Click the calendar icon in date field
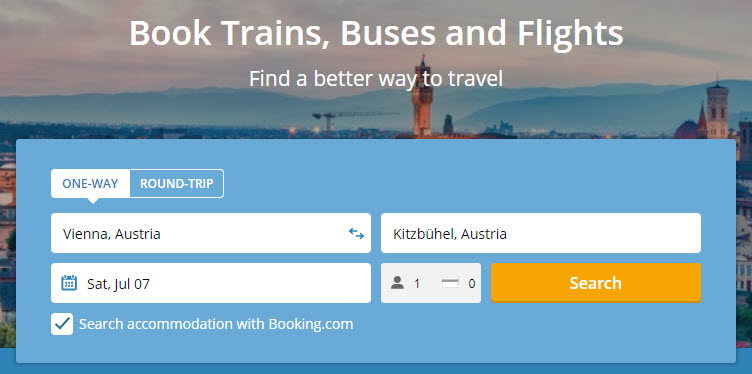This screenshot has width=752, height=374. (x=69, y=282)
